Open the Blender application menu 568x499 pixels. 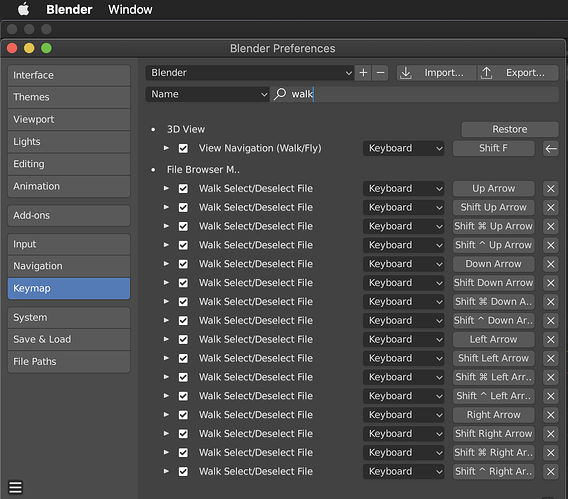tap(69, 9)
